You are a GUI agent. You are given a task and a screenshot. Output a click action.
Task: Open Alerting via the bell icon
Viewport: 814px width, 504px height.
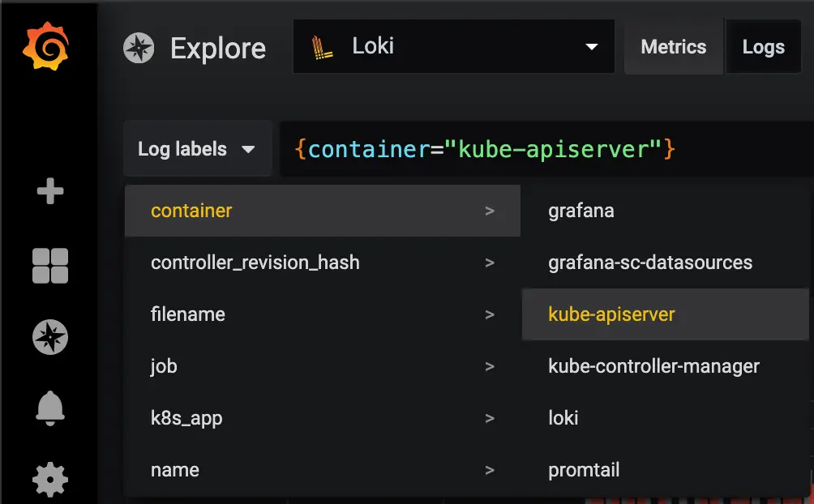pyautogui.click(x=49, y=408)
